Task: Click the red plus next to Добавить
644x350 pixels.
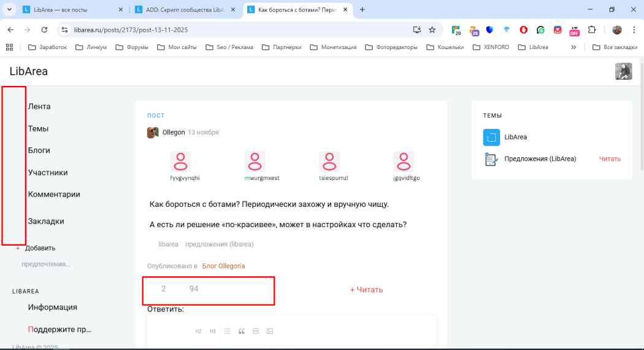Action: point(18,249)
